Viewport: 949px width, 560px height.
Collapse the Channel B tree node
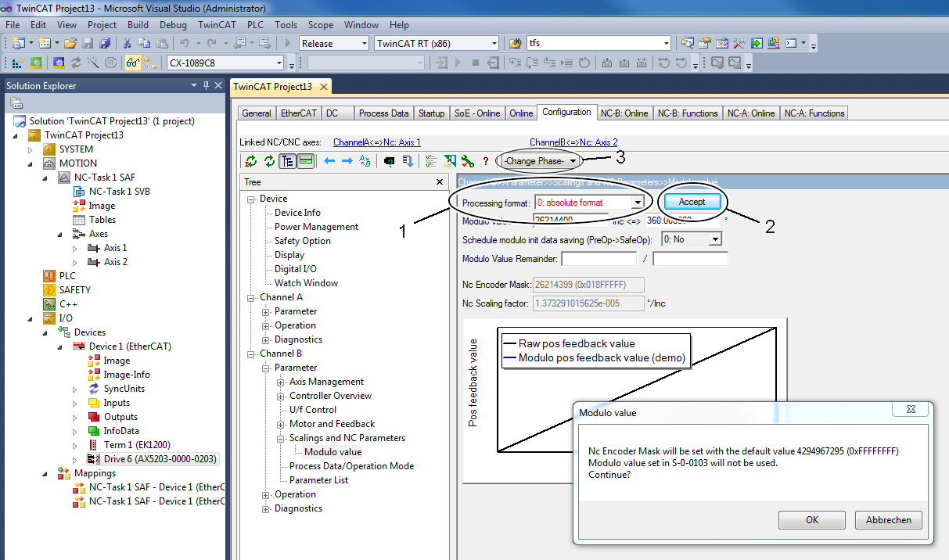pos(252,354)
